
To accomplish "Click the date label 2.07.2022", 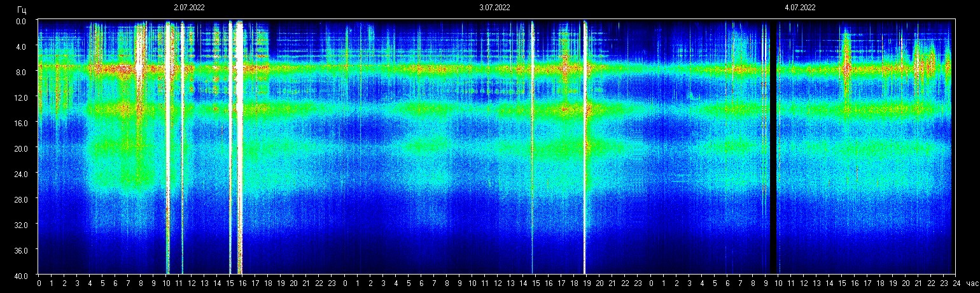I will 189,8.
